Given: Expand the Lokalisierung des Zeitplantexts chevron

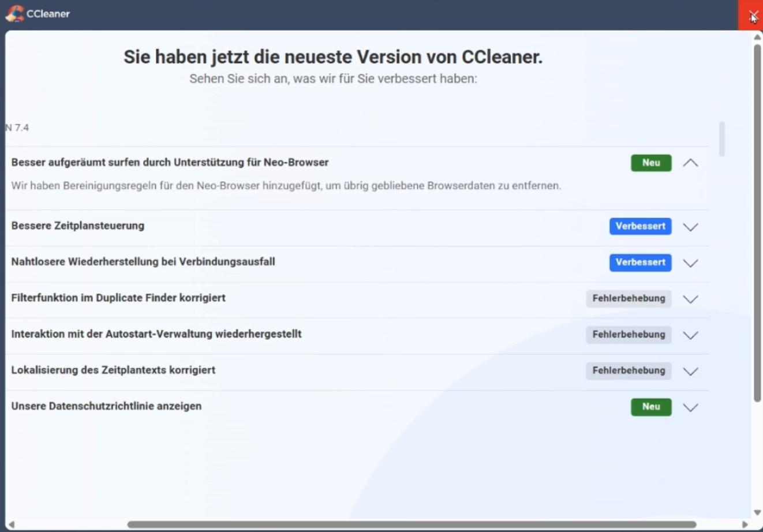Looking at the screenshot, I should (x=690, y=371).
